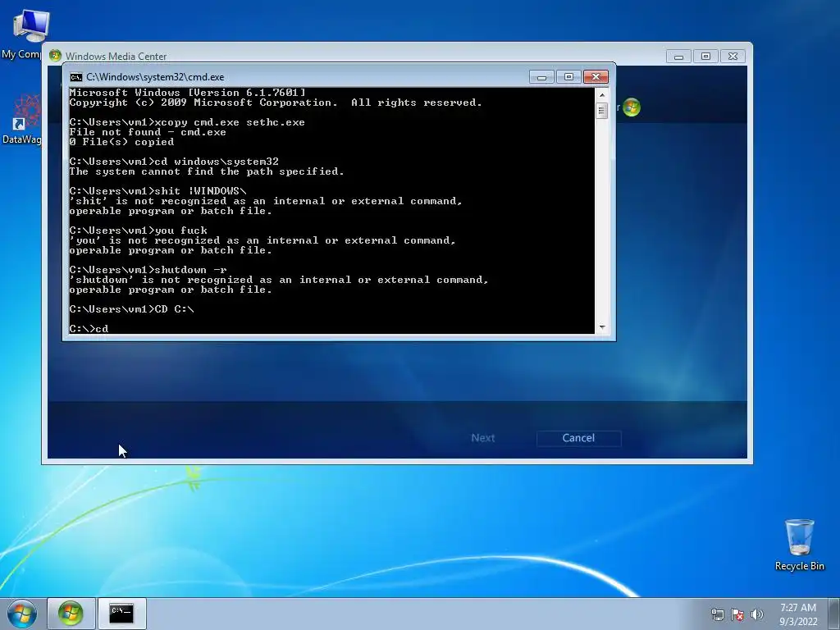Select the cmd.exe taskbar button
Screen dimensions: 840x630
tap(121, 614)
